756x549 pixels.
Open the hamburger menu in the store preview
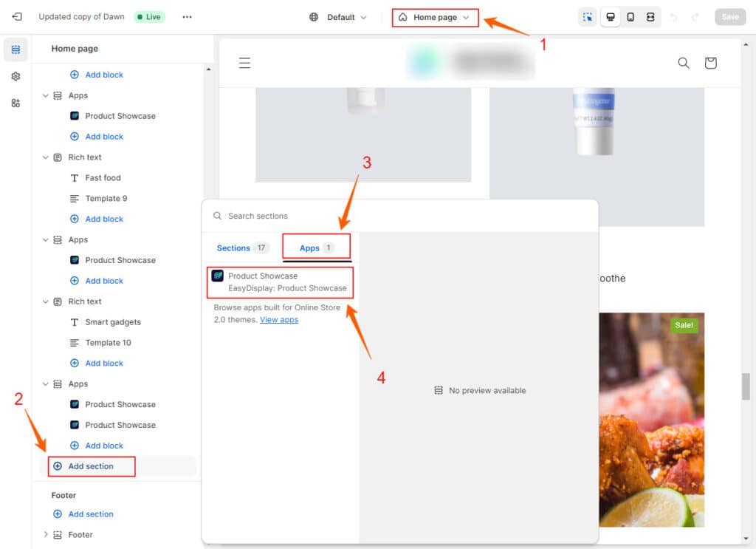(x=244, y=63)
